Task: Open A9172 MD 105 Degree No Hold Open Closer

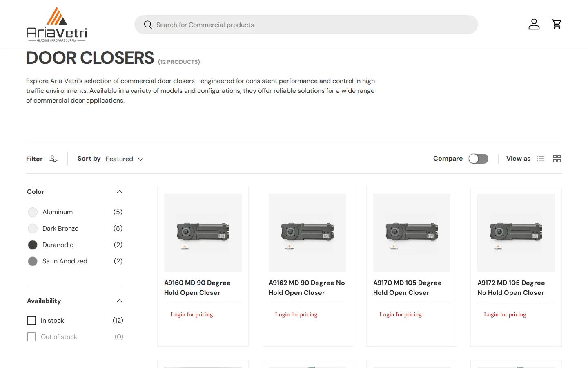Action: pos(511,288)
